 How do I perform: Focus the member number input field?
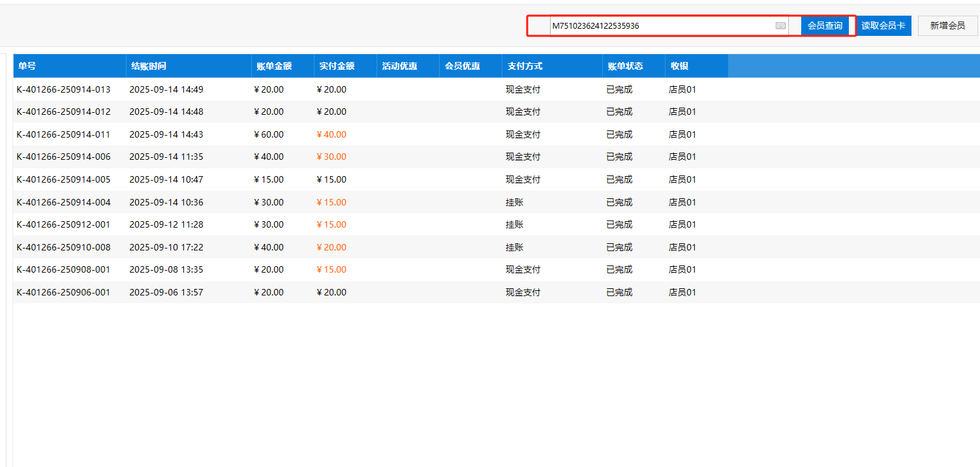(x=659, y=26)
